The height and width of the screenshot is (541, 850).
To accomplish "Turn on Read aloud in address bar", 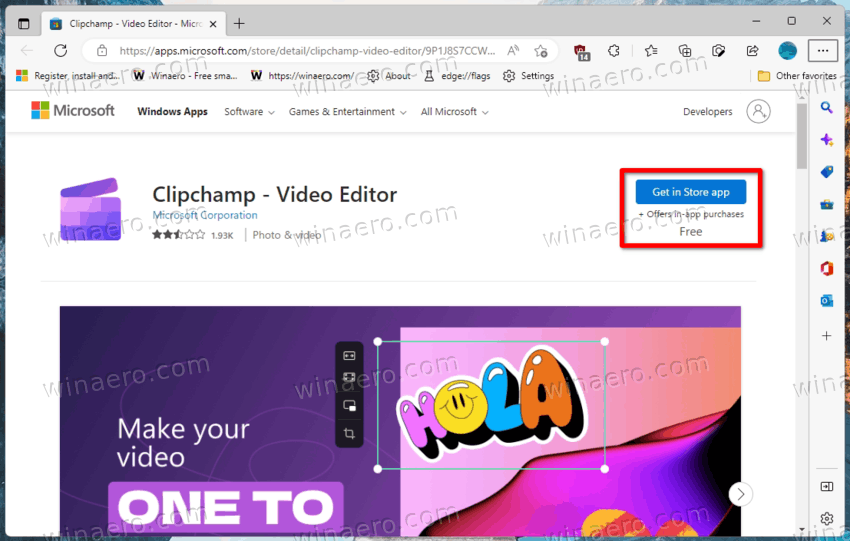I will [513, 51].
